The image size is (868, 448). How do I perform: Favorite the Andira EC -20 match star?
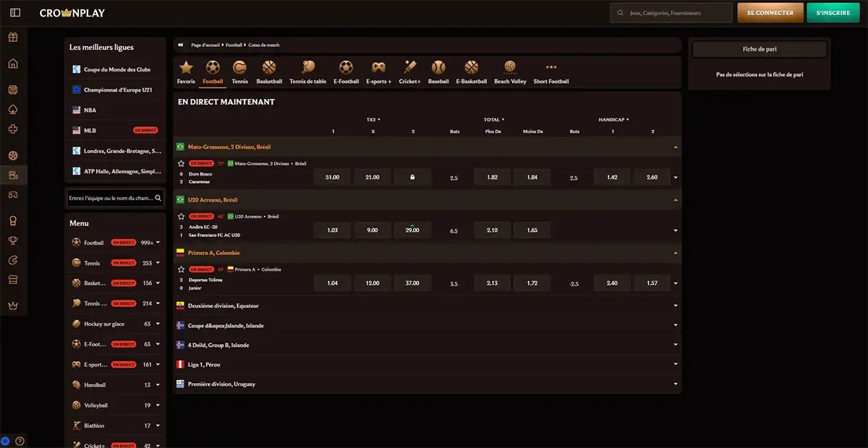(x=182, y=216)
